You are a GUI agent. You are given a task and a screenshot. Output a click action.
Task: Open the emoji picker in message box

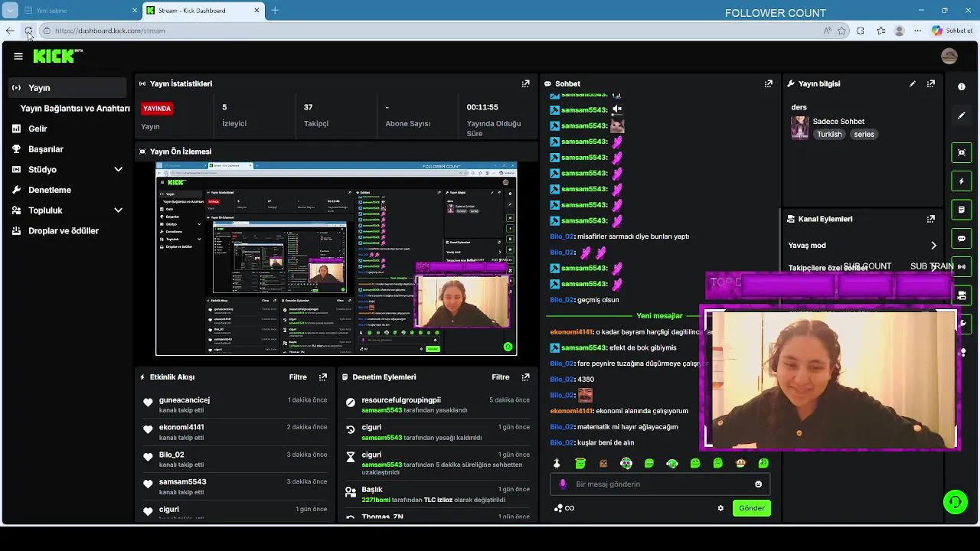tap(759, 484)
